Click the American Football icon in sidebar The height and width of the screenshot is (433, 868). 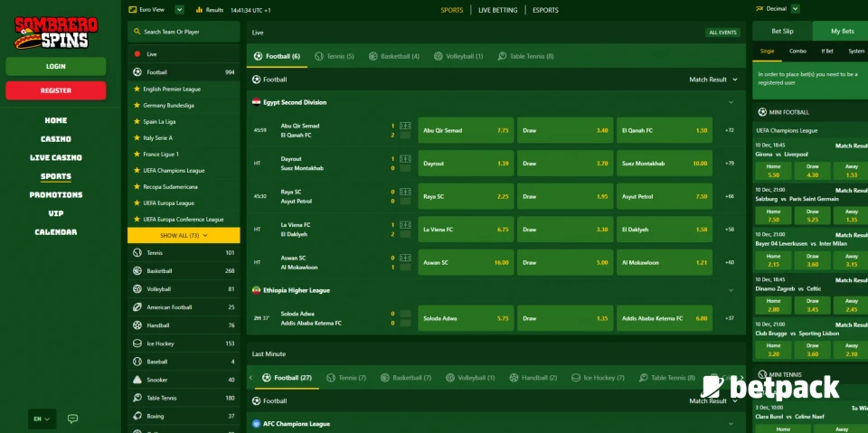point(137,307)
